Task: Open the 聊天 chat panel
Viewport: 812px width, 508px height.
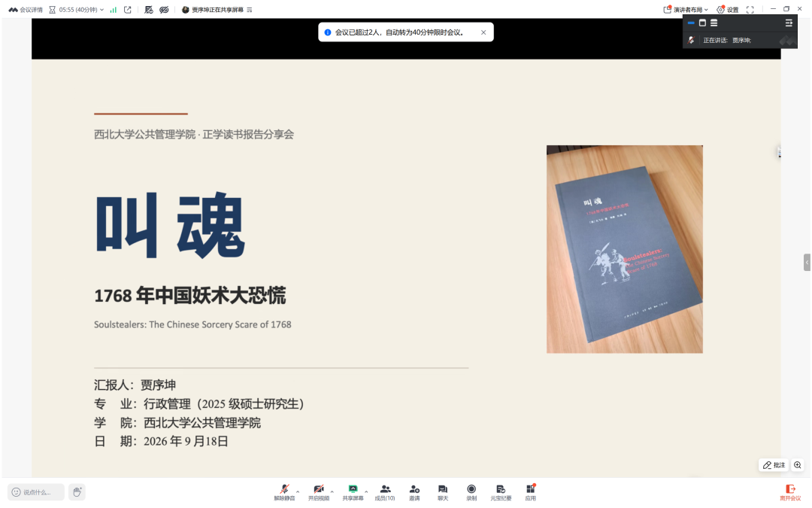Action: click(x=443, y=492)
